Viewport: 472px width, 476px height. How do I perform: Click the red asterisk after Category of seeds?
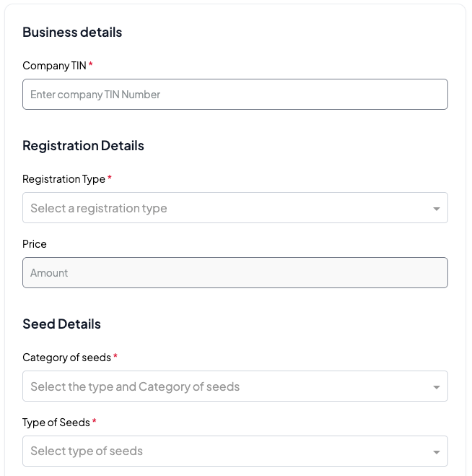(x=115, y=357)
